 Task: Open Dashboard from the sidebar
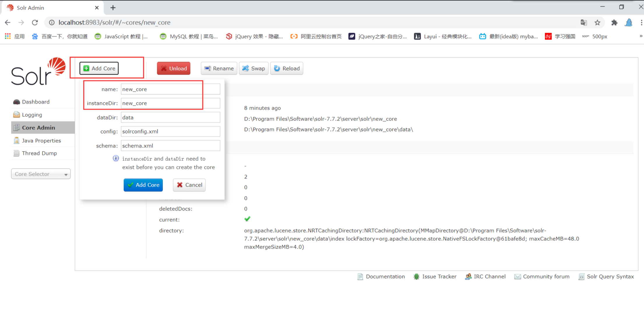35,102
